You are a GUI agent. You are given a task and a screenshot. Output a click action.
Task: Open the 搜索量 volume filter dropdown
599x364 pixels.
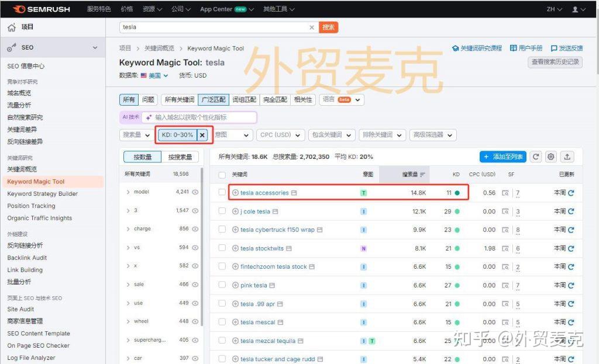tap(136, 135)
